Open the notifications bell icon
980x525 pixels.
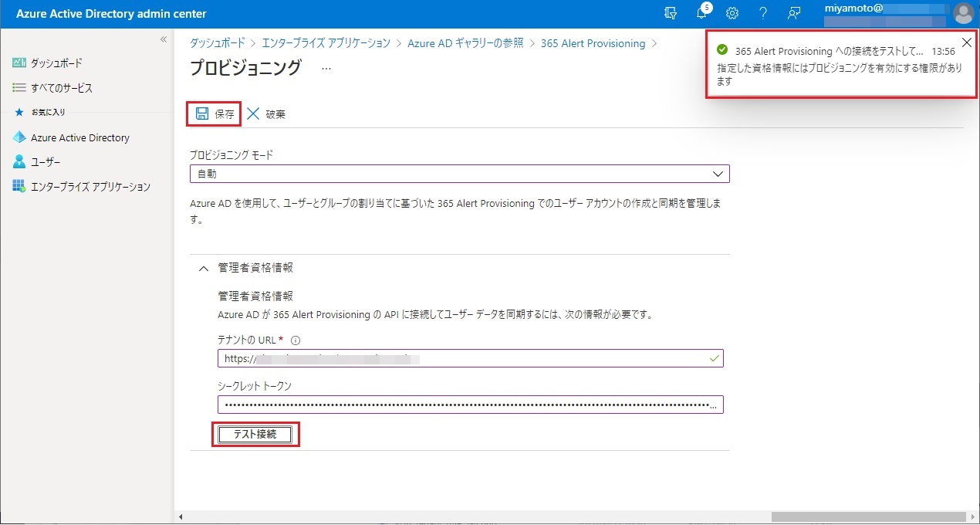(x=701, y=13)
